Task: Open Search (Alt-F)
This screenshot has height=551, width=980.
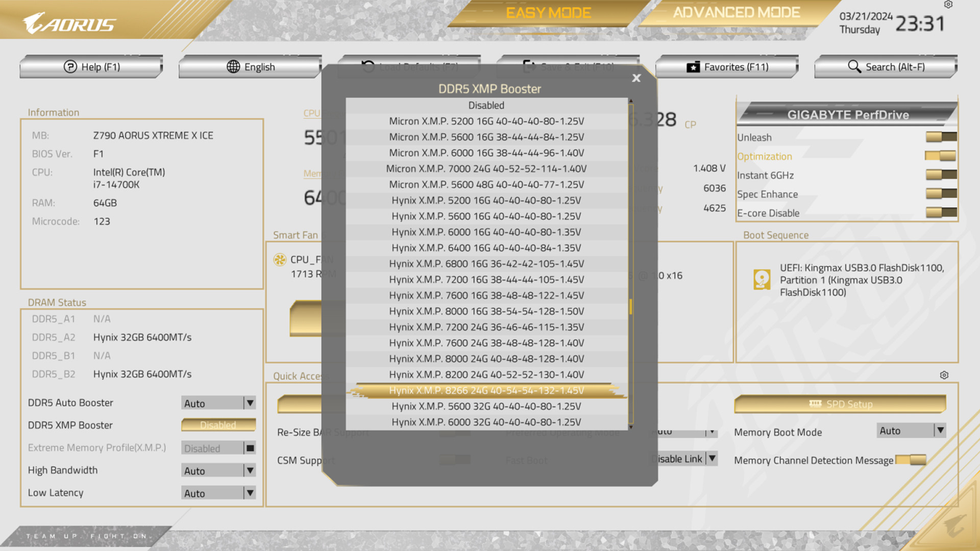Action: (x=886, y=67)
